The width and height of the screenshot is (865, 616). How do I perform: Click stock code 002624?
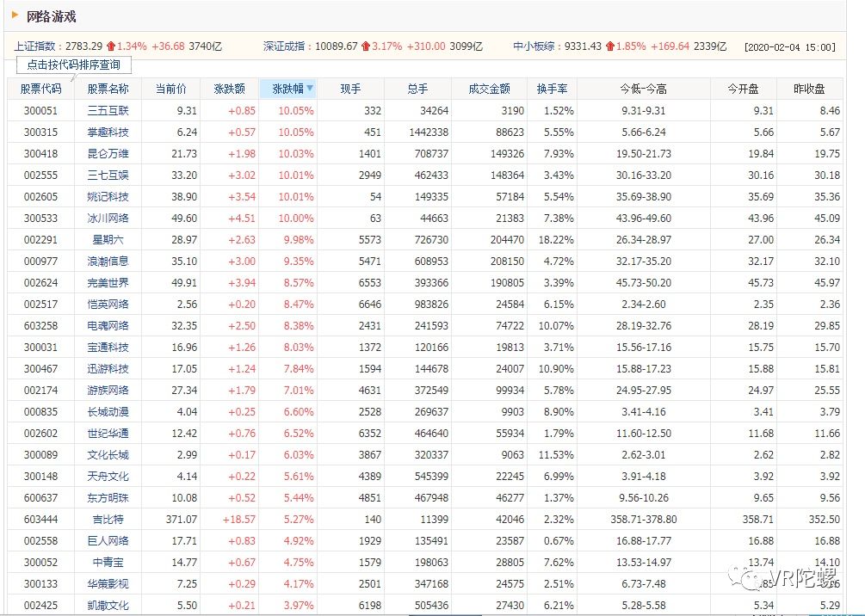(x=40, y=282)
